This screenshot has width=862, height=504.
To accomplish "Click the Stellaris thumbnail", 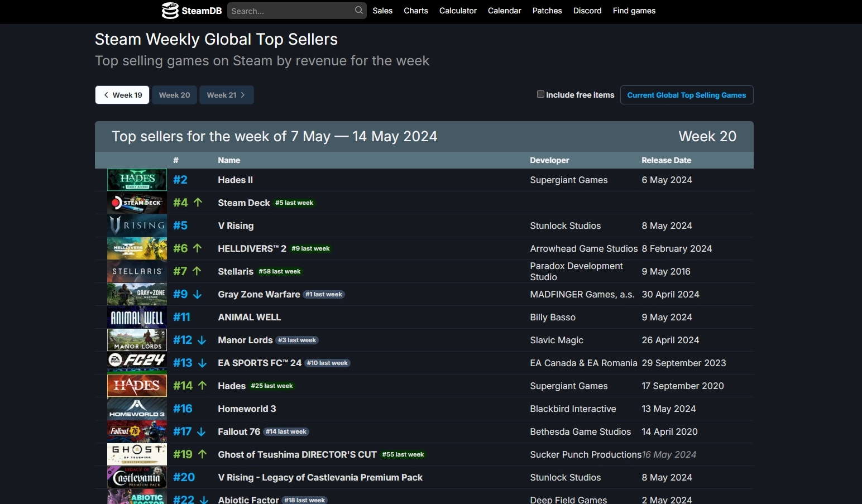I will [x=137, y=271].
